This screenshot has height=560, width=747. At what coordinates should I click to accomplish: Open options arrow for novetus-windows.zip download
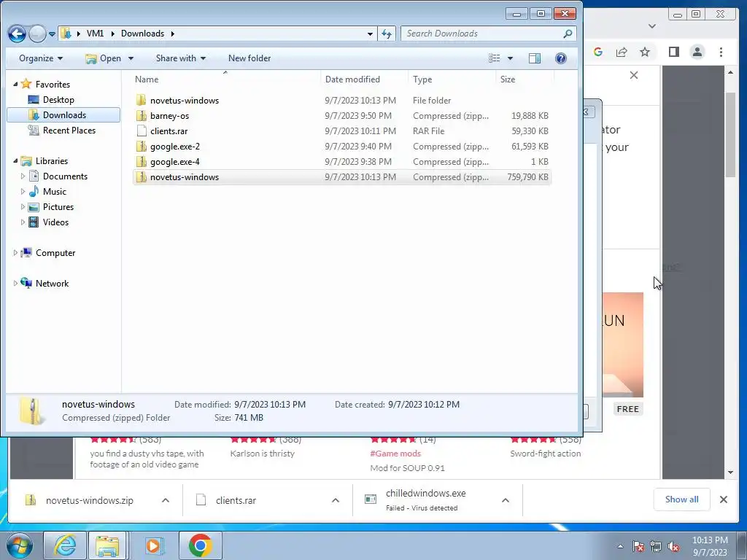click(166, 500)
